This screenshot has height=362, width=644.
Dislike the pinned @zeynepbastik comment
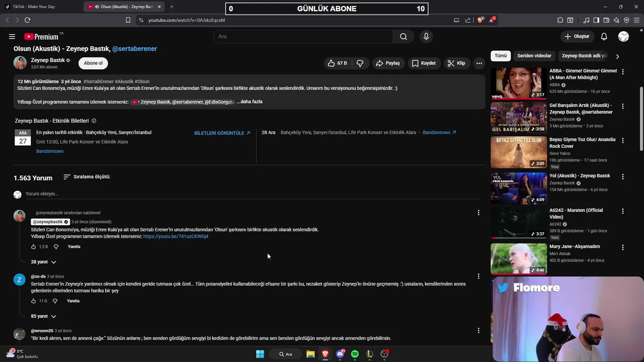click(56, 247)
